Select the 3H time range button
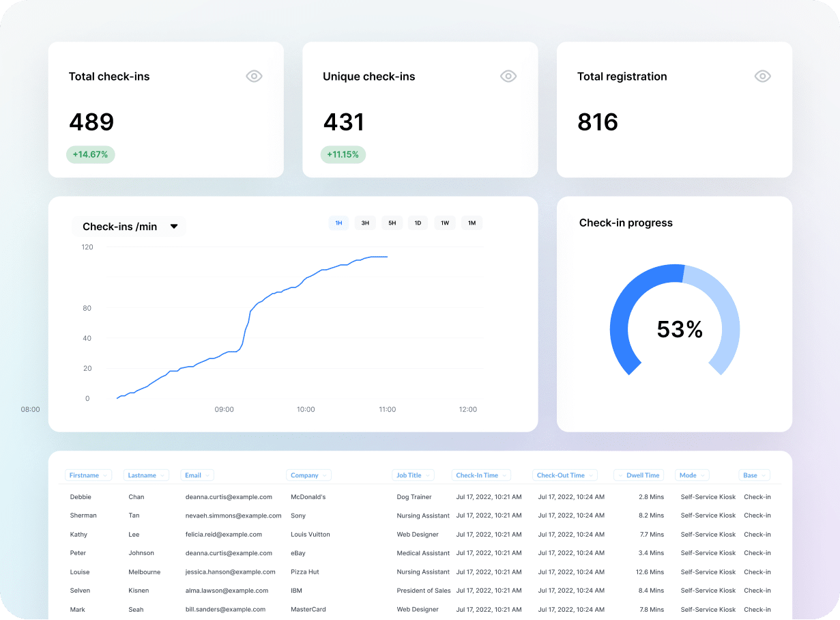Screen dimensions: 840x620 coord(365,223)
